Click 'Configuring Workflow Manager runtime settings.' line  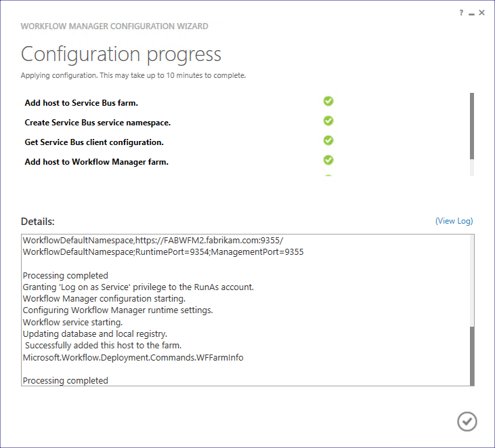click(118, 310)
